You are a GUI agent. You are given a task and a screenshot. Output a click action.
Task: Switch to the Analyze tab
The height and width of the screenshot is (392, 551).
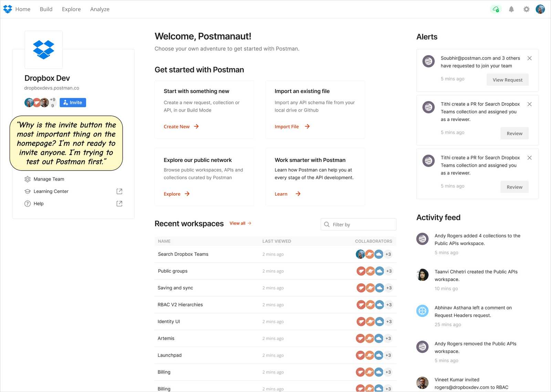100,9
